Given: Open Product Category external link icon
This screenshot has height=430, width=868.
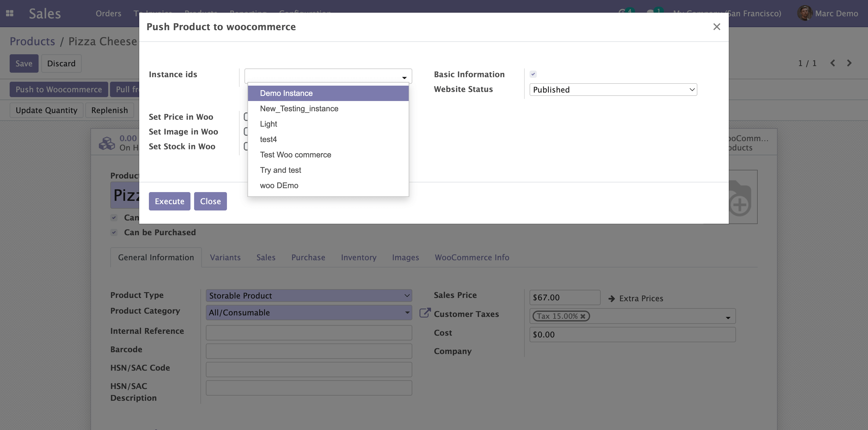Looking at the screenshot, I should pos(425,313).
